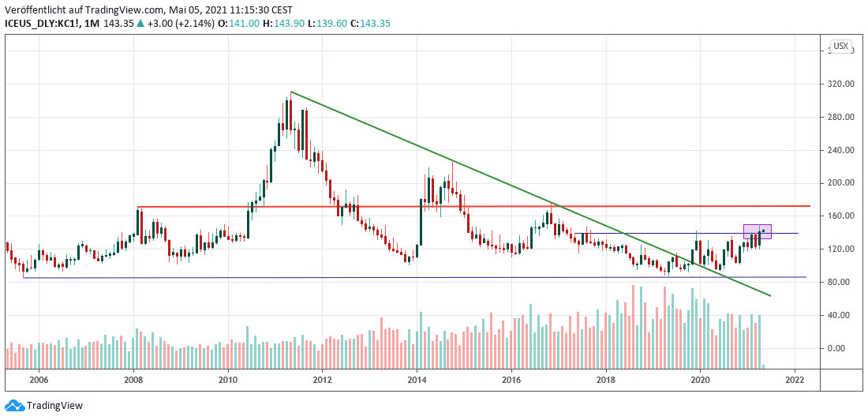
Task: Click the 120.00 price axis label
Action: point(841,249)
